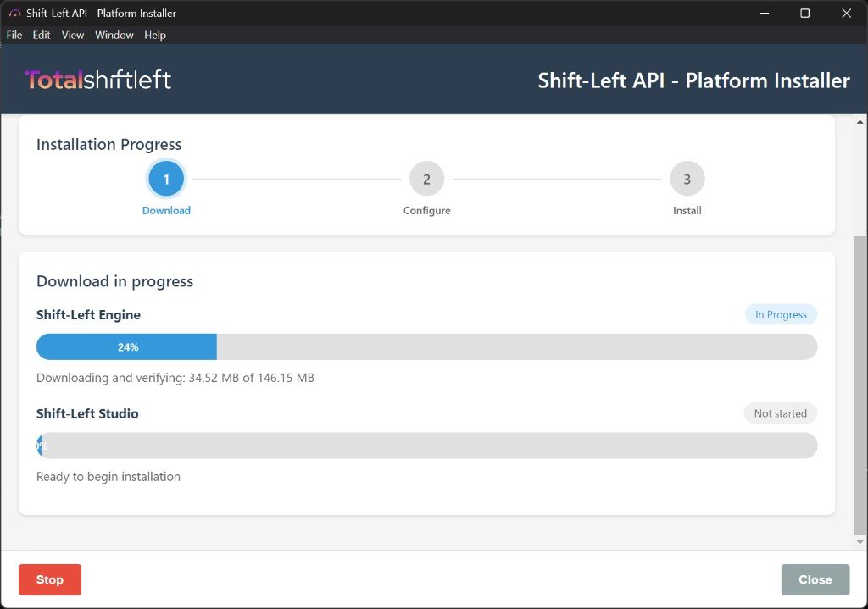Open the View menu
868x609 pixels.
[72, 35]
